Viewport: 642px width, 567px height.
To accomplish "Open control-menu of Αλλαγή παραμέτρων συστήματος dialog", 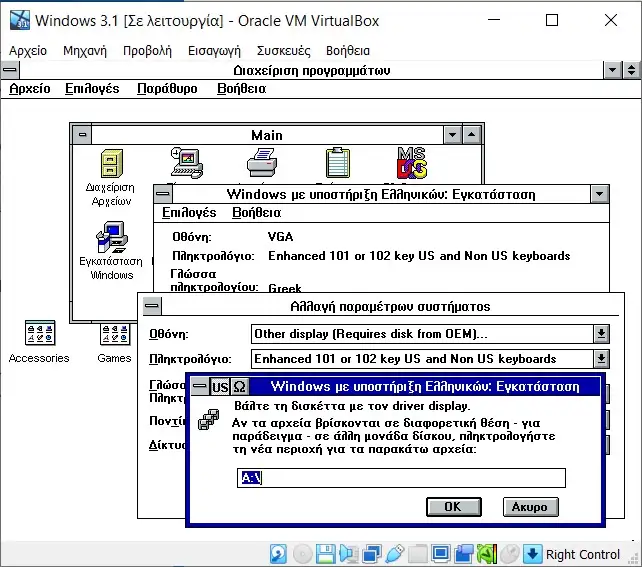I will (152, 306).
